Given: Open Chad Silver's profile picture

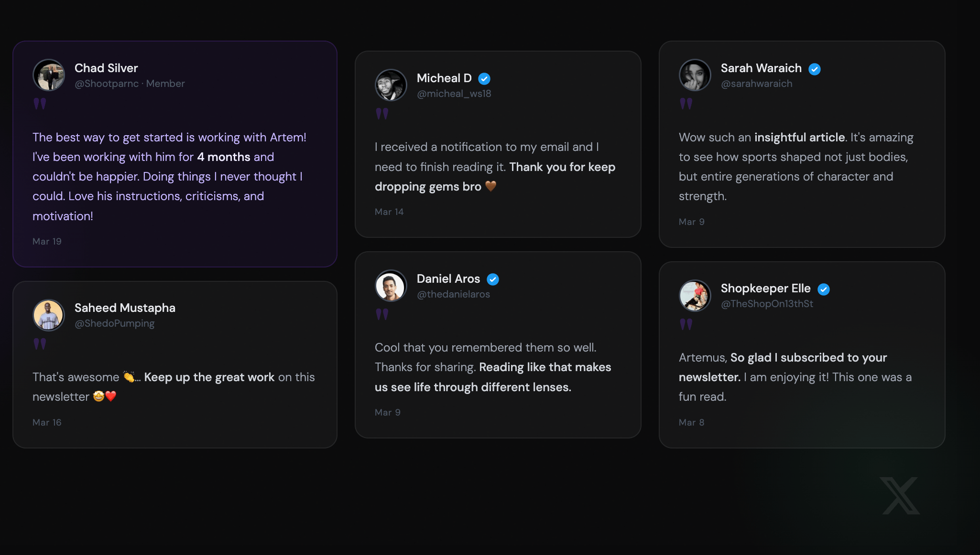Looking at the screenshot, I should coord(49,75).
